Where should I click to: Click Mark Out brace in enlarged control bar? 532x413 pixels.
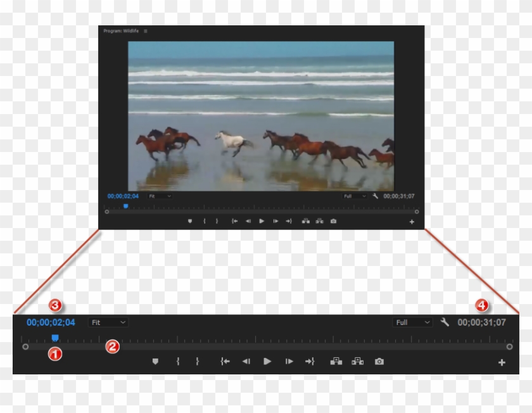198,361
